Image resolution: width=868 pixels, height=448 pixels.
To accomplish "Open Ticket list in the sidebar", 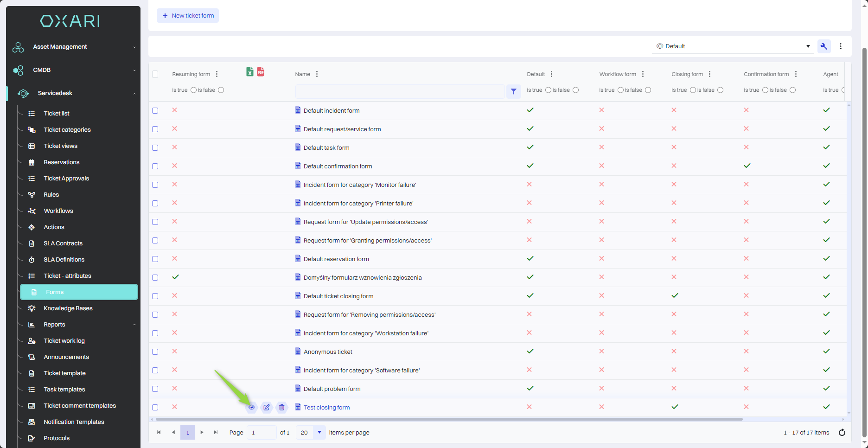I will click(x=57, y=114).
